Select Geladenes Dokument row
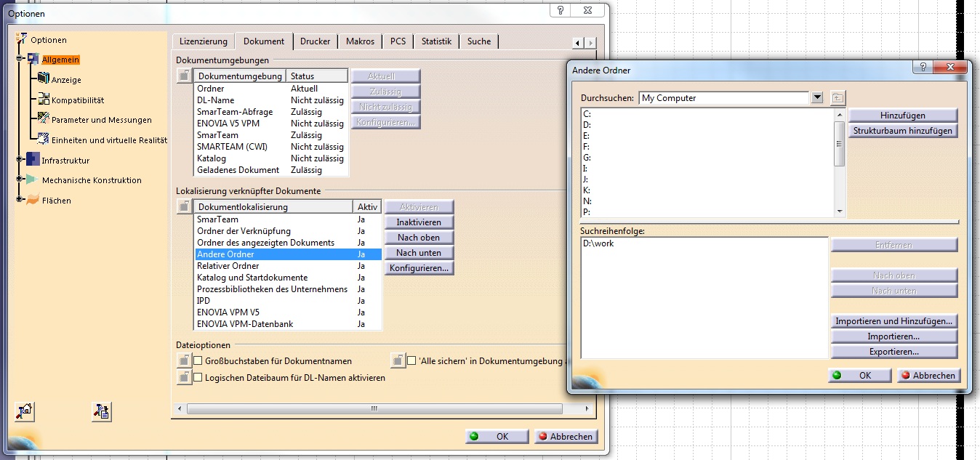Screen dimensions: 980x460 (x=271, y=170)
